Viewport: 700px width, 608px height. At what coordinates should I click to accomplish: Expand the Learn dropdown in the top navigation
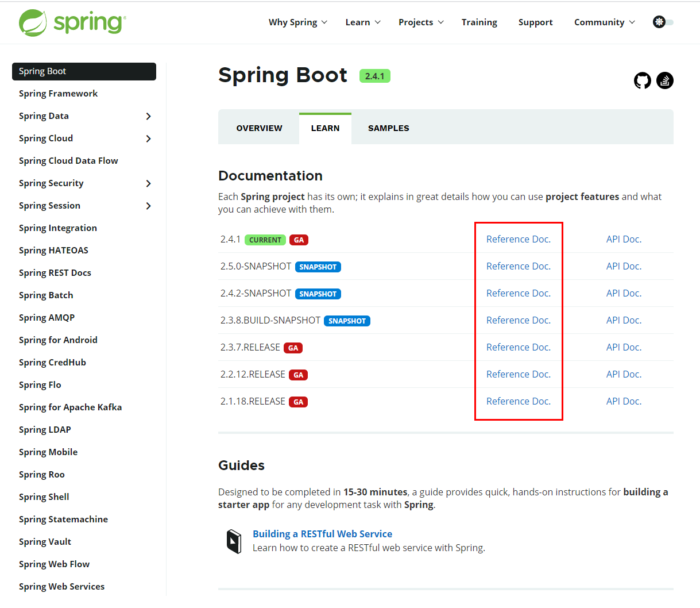coord(363,22)
